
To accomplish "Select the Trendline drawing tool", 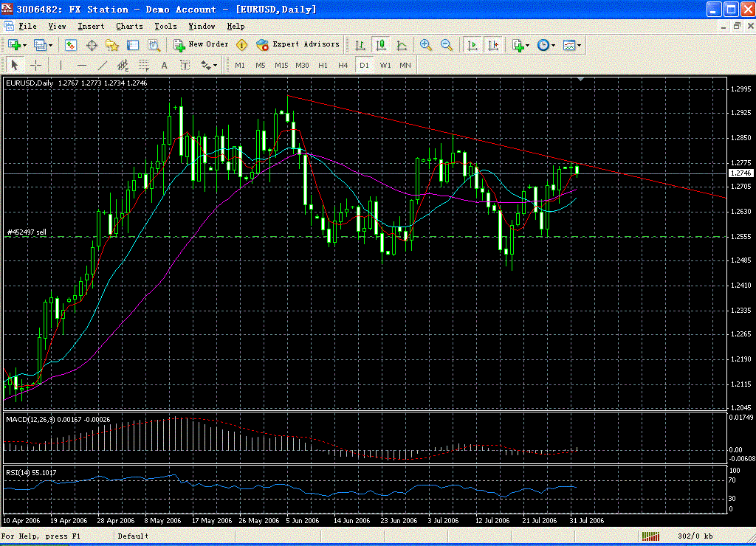I will tap(103, 65).
